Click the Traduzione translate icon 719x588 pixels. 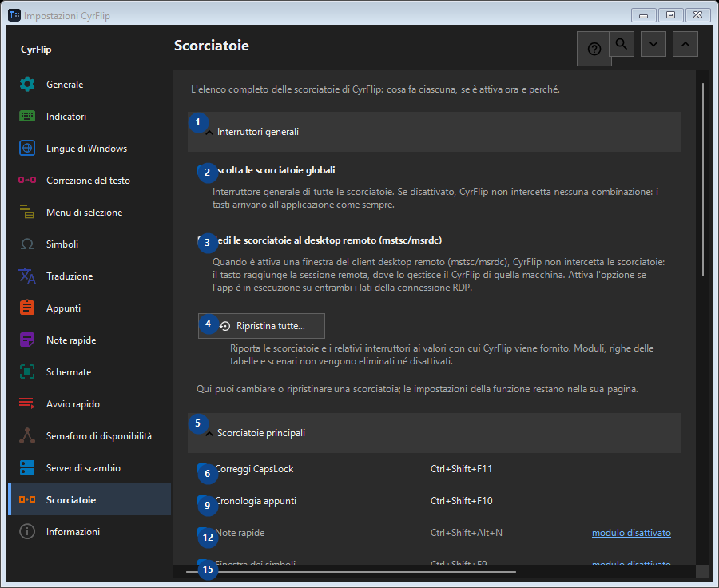coord(27,276)
